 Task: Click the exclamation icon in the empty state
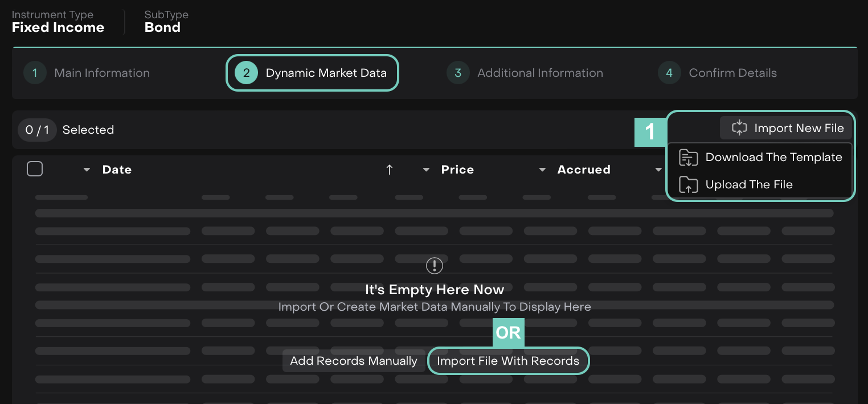point(435,265)
